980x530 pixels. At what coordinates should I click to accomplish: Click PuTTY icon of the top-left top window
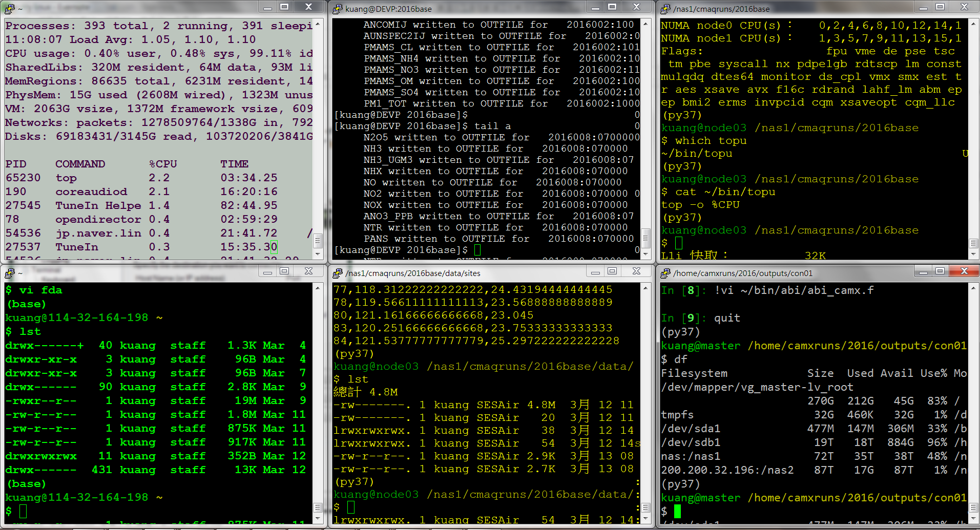10,9
